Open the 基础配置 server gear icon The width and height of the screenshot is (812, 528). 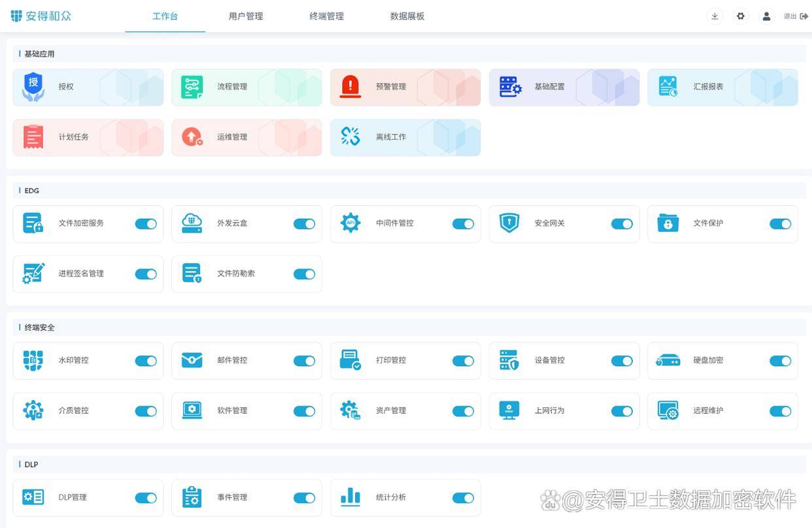(x=510, y=87)
